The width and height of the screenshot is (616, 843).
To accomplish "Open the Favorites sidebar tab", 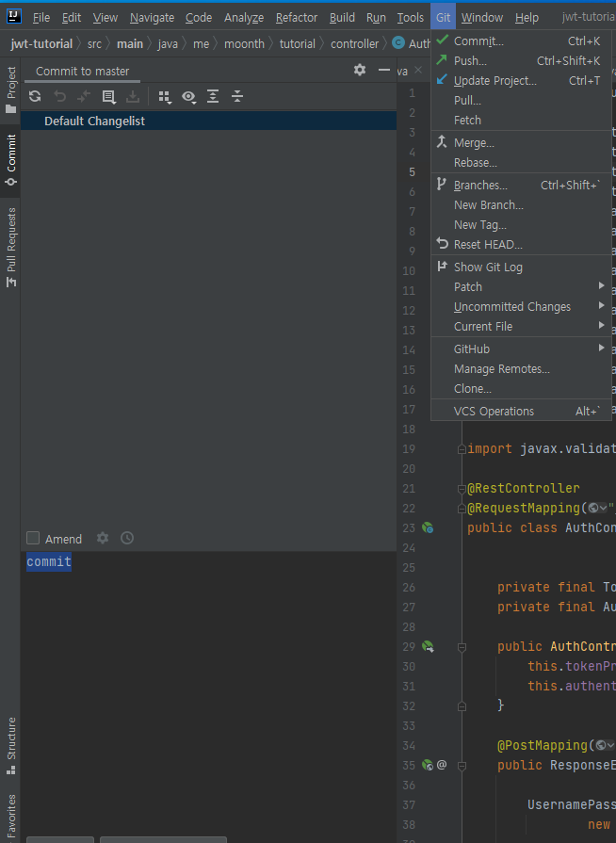I will coord(10,816).
